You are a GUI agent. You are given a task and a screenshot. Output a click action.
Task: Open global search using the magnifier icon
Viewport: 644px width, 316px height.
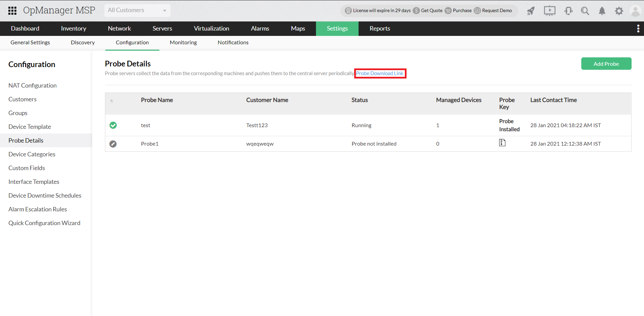585,11
